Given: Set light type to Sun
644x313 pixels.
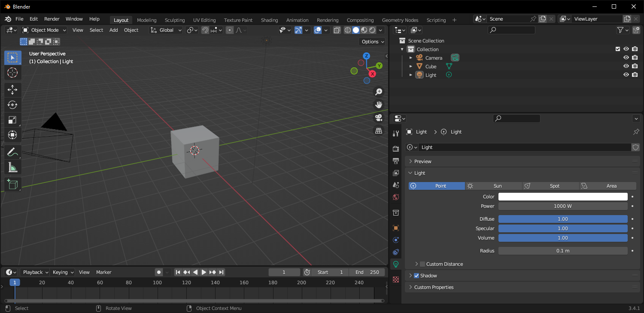Looking at the screenshot, I should [x=494, y=186].
